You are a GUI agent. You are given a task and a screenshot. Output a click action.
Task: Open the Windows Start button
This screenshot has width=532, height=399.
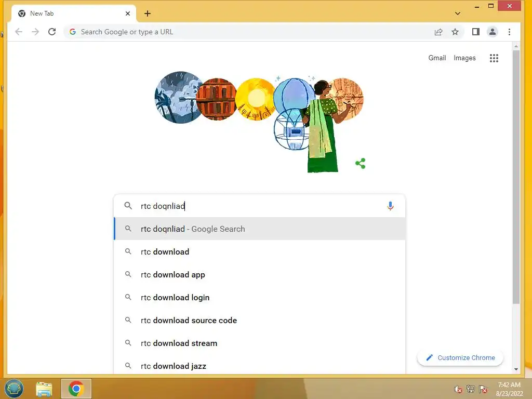[14, 389]
